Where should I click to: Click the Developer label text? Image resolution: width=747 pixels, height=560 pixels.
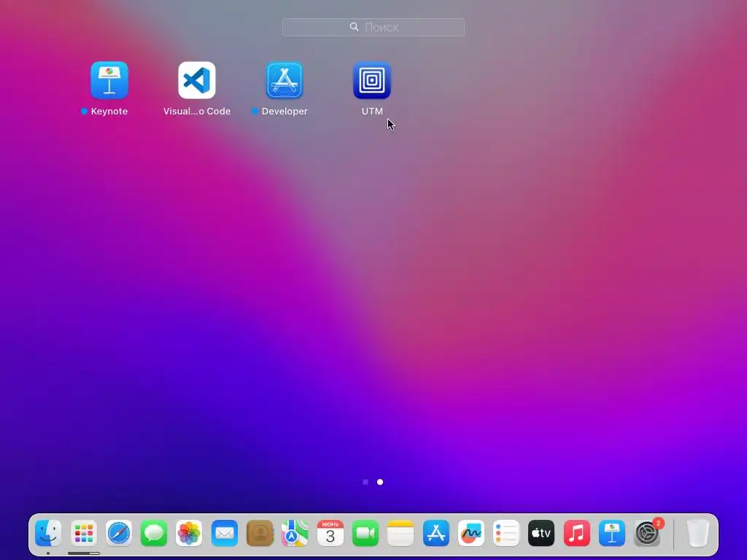[285, 111]
